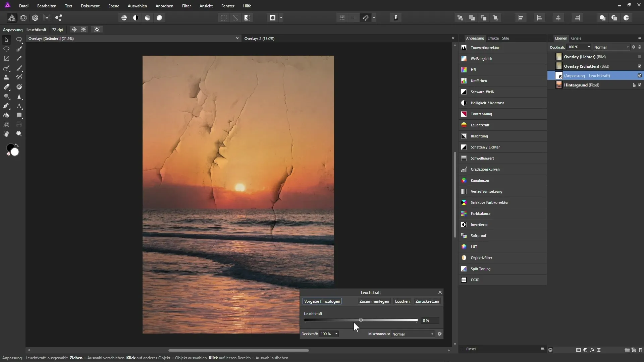644x362 pixels.
Task: Toggle visibility of Overlay (Schatten) layer
Action: point(640,66)
